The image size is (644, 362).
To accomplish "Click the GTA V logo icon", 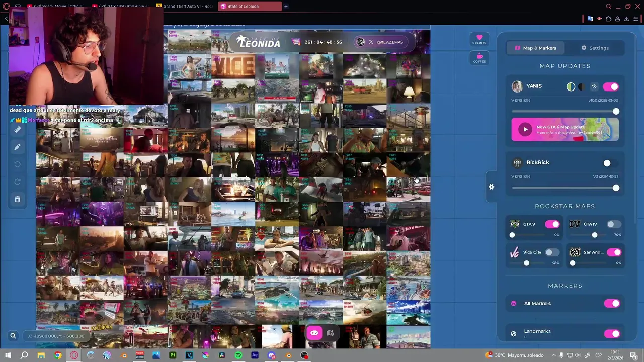I will point(515,224).
